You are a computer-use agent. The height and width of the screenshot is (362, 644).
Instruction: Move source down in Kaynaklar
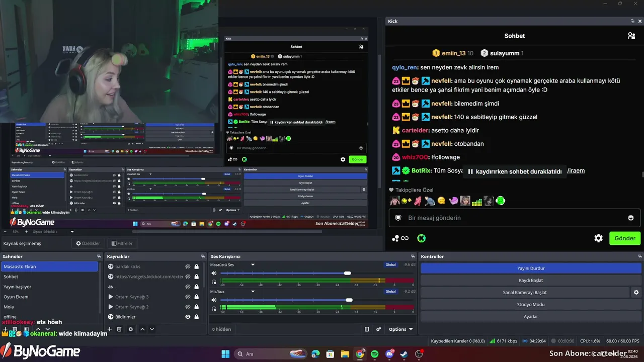152,329
